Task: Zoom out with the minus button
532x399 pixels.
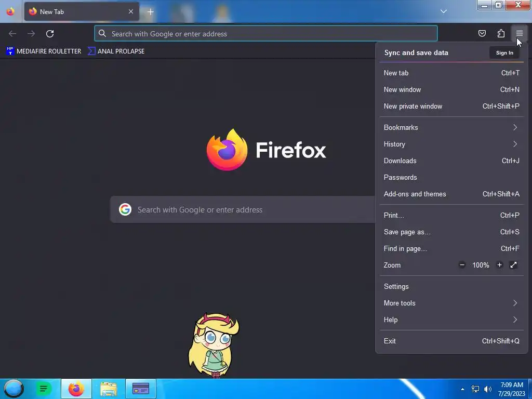Action: click(x=462, y=265)
